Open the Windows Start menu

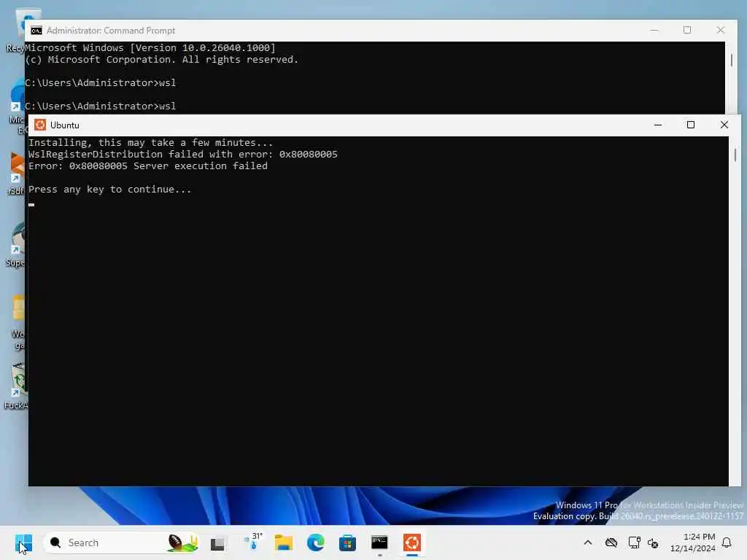24,542
